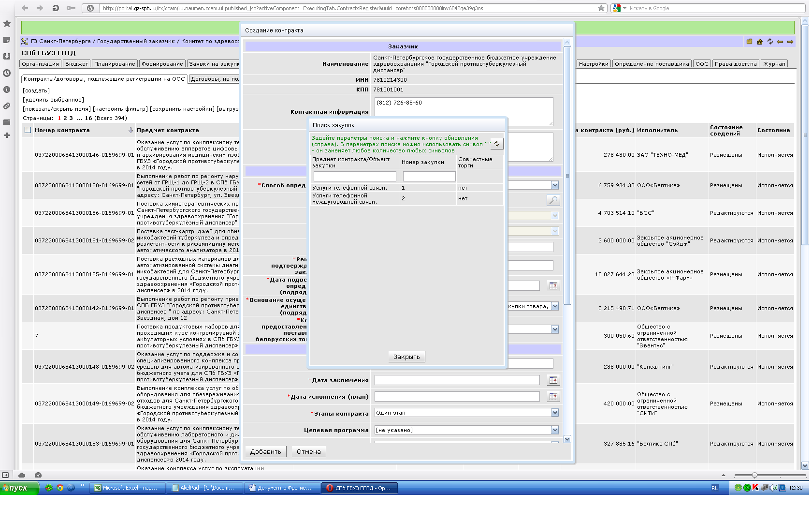Click into the Дата заключения input field
Image resolution: width=812 pixels, height=508 pixels.
click(457, 380)
